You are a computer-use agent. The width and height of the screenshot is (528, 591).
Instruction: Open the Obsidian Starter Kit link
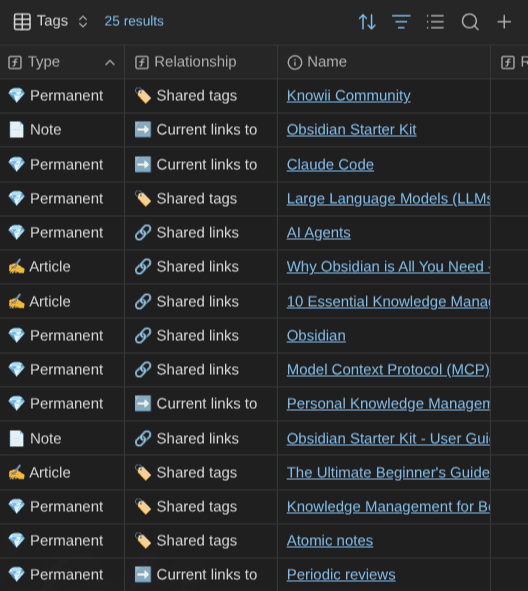tap(351, 130)
